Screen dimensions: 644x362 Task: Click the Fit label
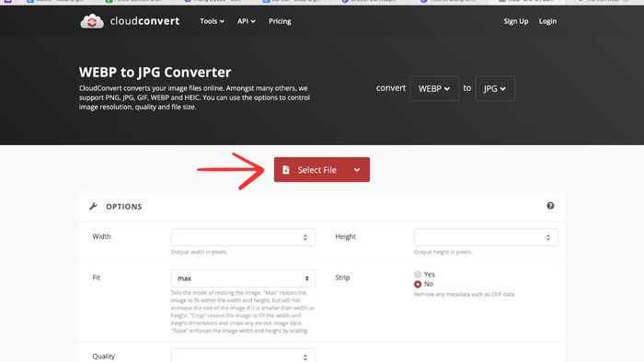point(96,277)
